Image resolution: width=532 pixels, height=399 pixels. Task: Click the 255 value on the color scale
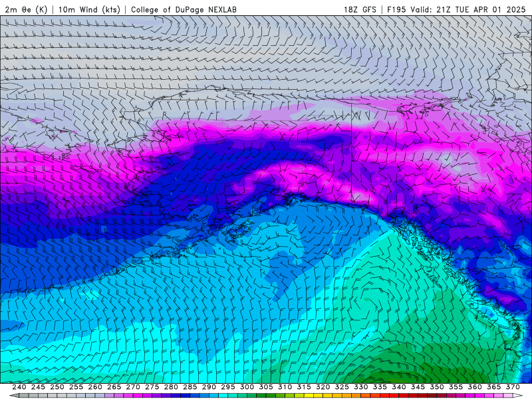pyautogui.click(x=76, y=387)
